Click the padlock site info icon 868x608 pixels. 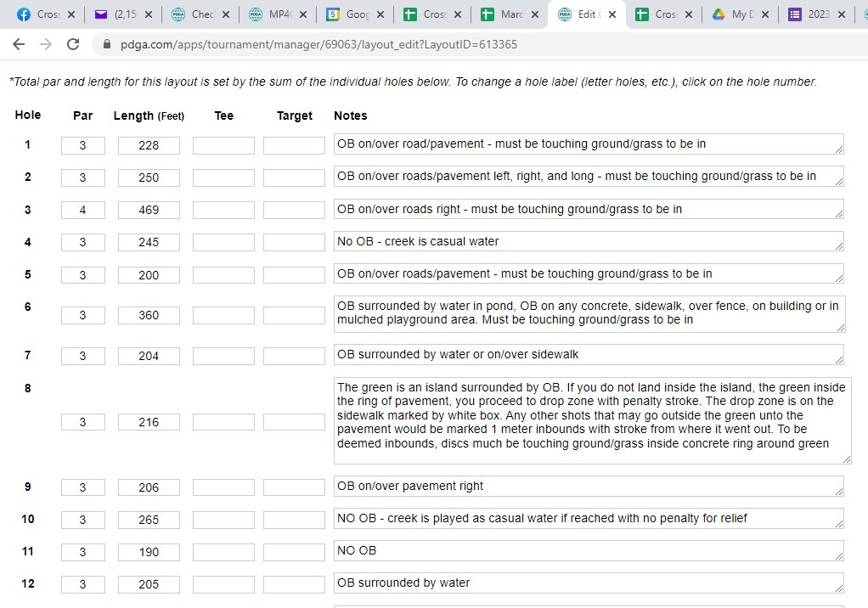(107, 44)
